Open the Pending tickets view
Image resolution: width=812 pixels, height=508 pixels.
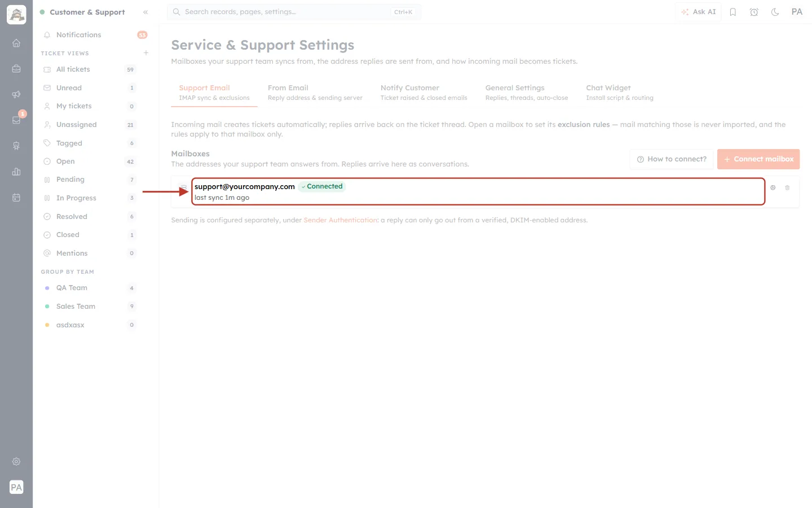(x=90, y=179)
